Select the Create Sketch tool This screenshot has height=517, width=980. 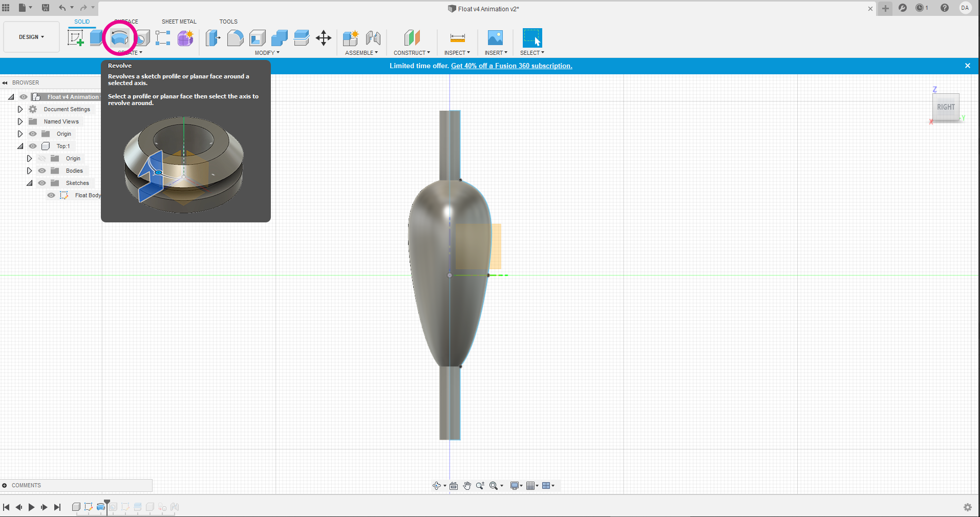[76, 38]
